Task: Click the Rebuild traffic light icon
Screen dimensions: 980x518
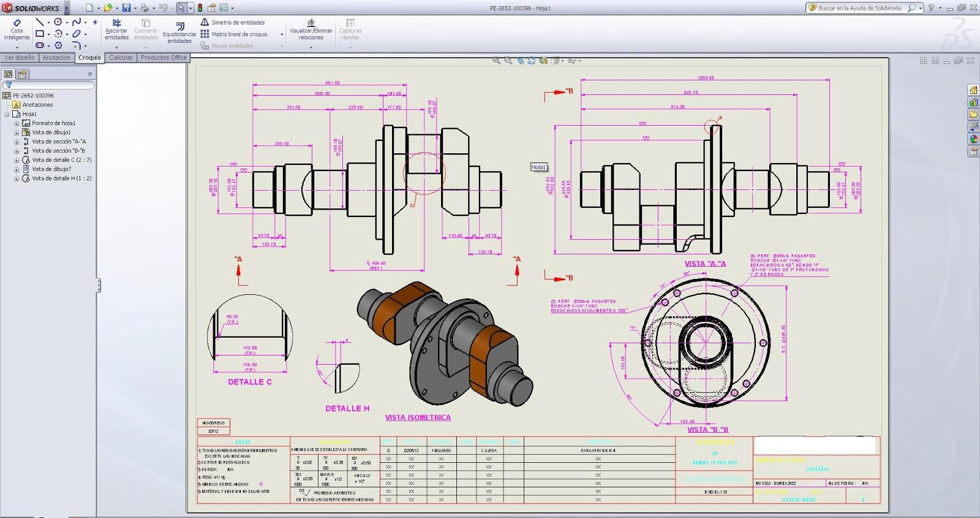Action: click(x=200, y=8)
